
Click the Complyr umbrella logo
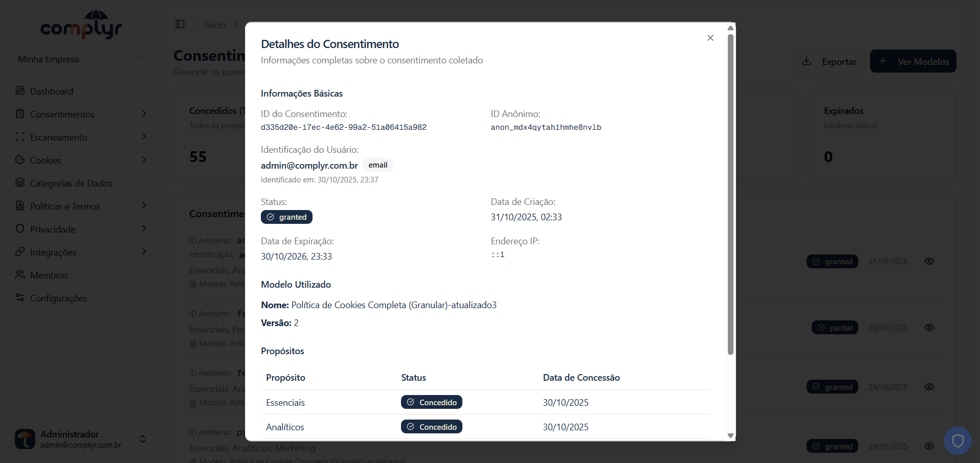click(x=81, y=24)
